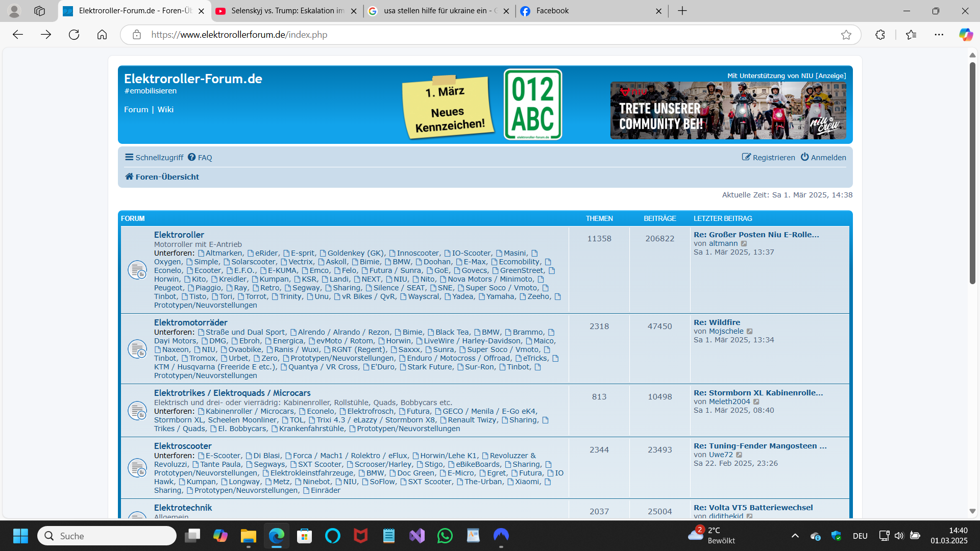Open WhatsApp from the taskbar

point(445,536)
